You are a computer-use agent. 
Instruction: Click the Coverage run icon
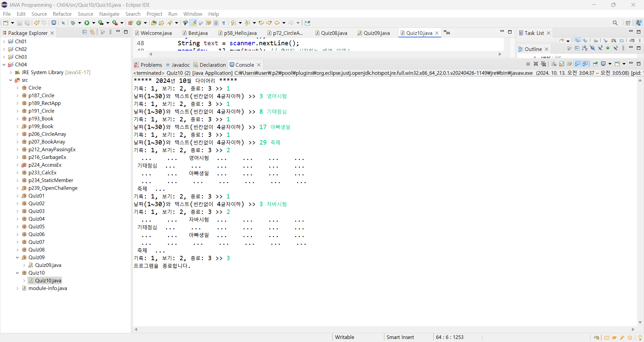pos(101,23)
